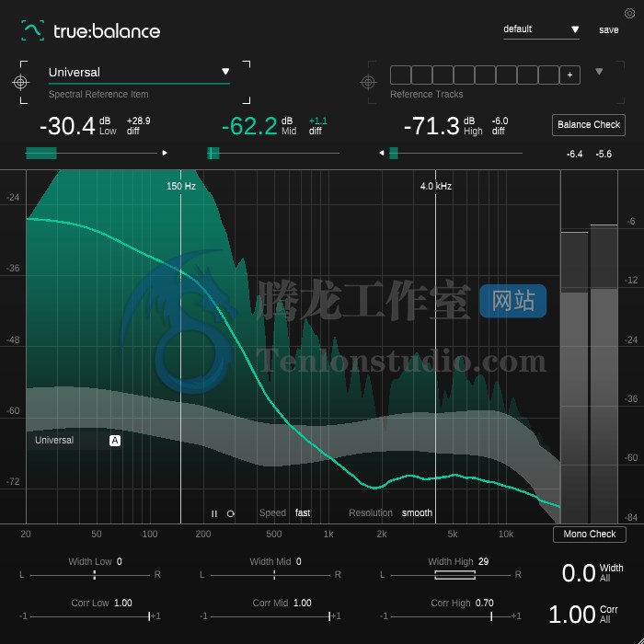
Task: Click the Balance Check button
Action: click(589, 125)
